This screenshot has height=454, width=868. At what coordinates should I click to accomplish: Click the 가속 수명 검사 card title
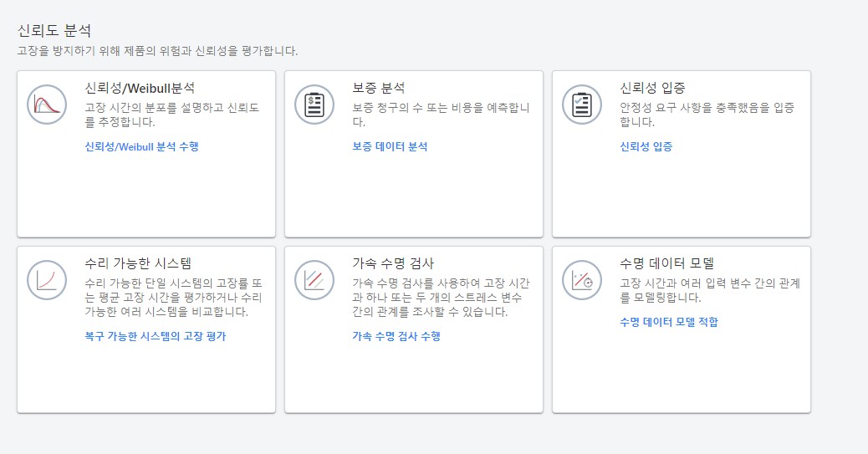coord(393,263)
